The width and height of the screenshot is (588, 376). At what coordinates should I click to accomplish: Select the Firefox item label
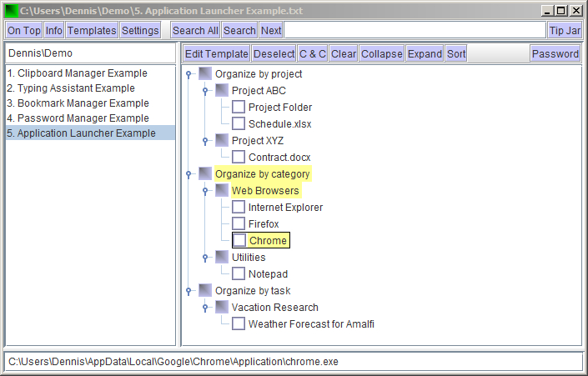click(264, 223)
